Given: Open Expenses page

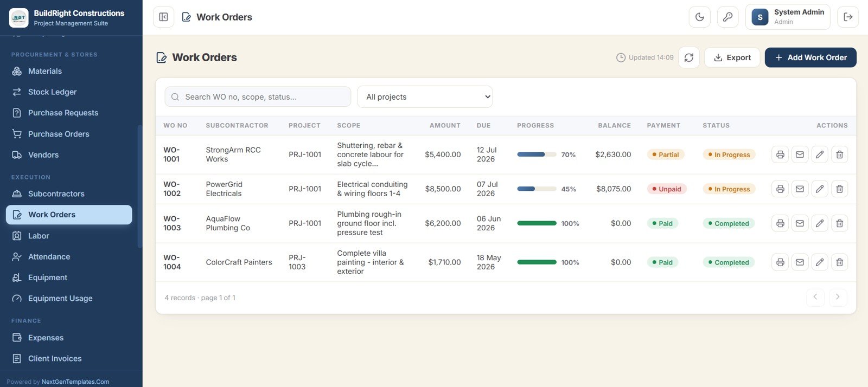Looking at the screenshot, I should click(69, 338).
